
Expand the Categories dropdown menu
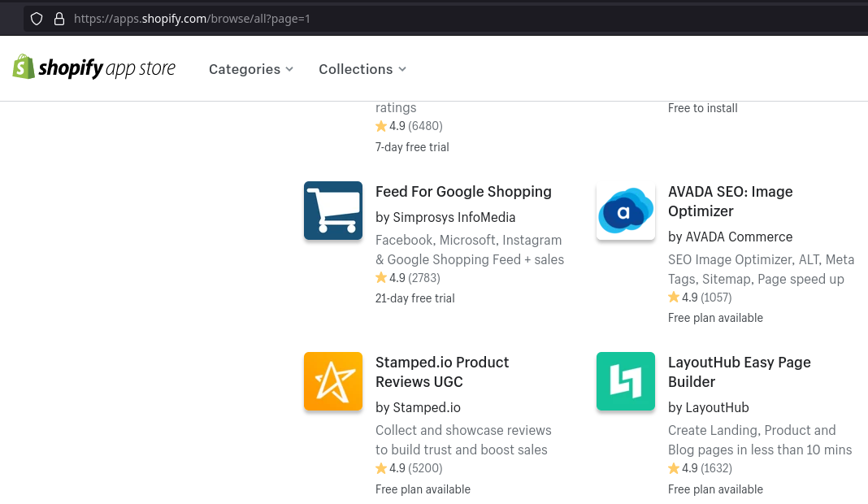point(251,69)
